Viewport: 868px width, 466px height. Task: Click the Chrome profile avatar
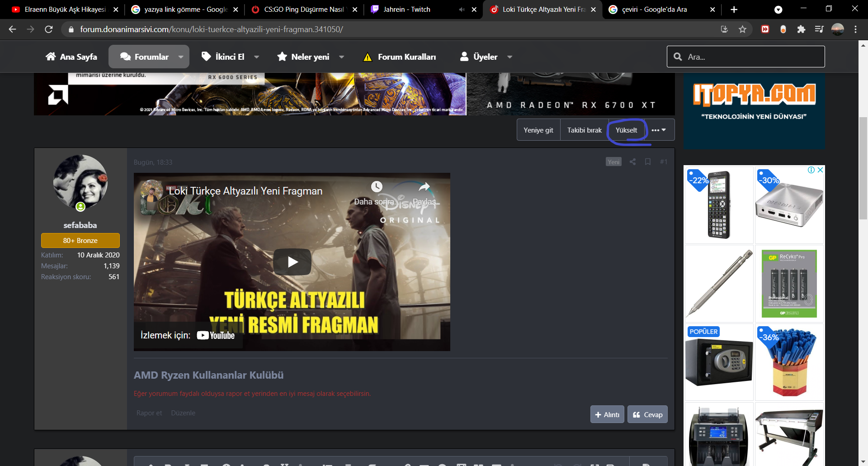click(x=838, y=29)
